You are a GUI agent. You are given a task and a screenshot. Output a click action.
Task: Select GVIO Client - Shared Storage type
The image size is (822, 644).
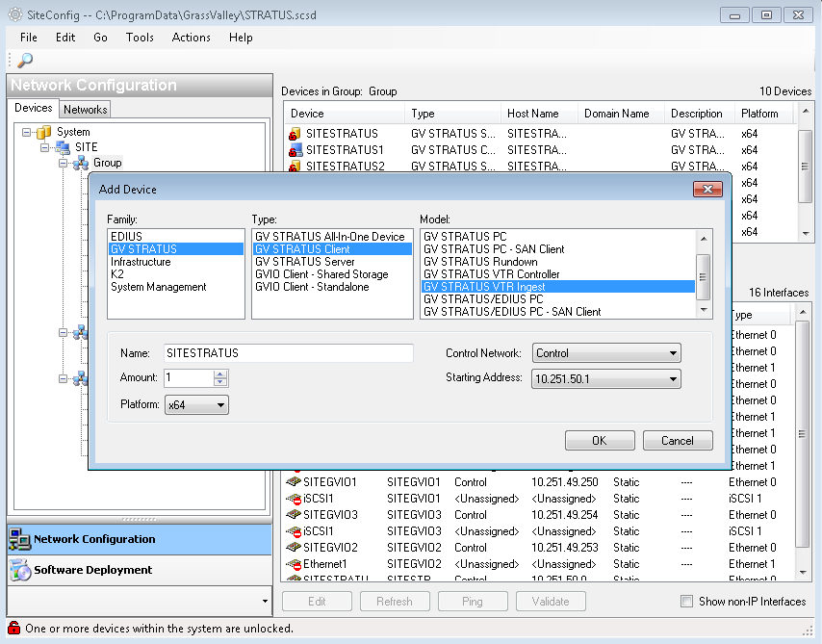coord(332,274)
